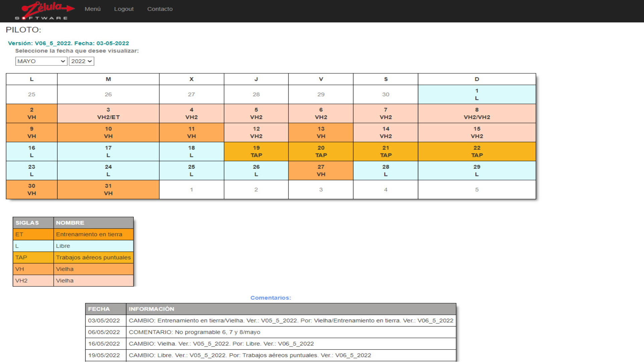Click the Comentarios heading
Viewport: 644px width, 362px height.
coord(270,298)
